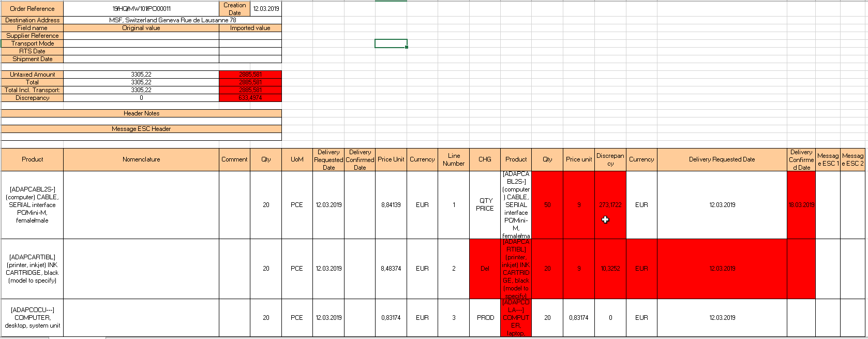Select the "Order Reference" label cell
The width and height of the screenshot is (868, 339).
32,9
